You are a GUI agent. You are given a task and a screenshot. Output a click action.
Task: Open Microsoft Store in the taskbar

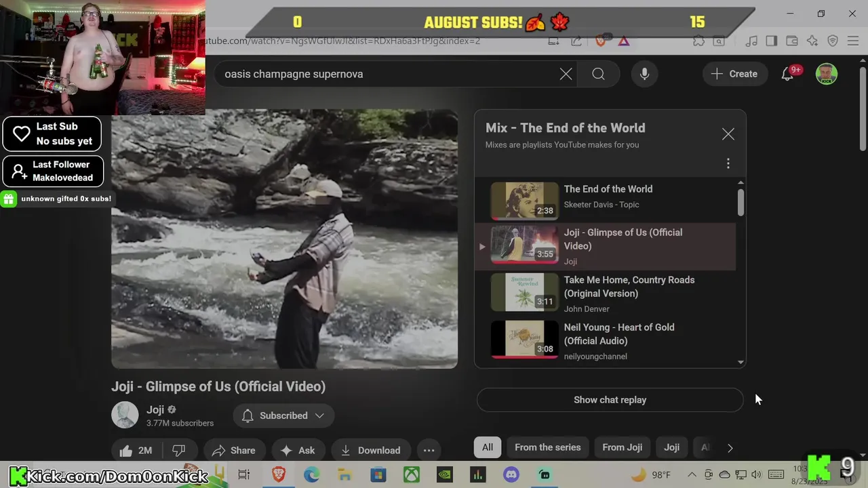(378, 474)
